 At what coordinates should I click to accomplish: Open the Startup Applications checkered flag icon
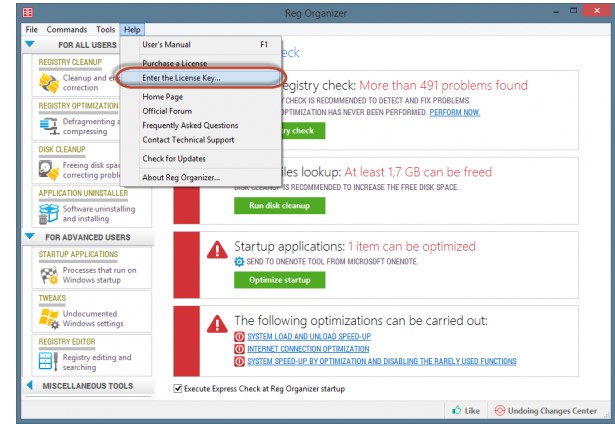49,275
